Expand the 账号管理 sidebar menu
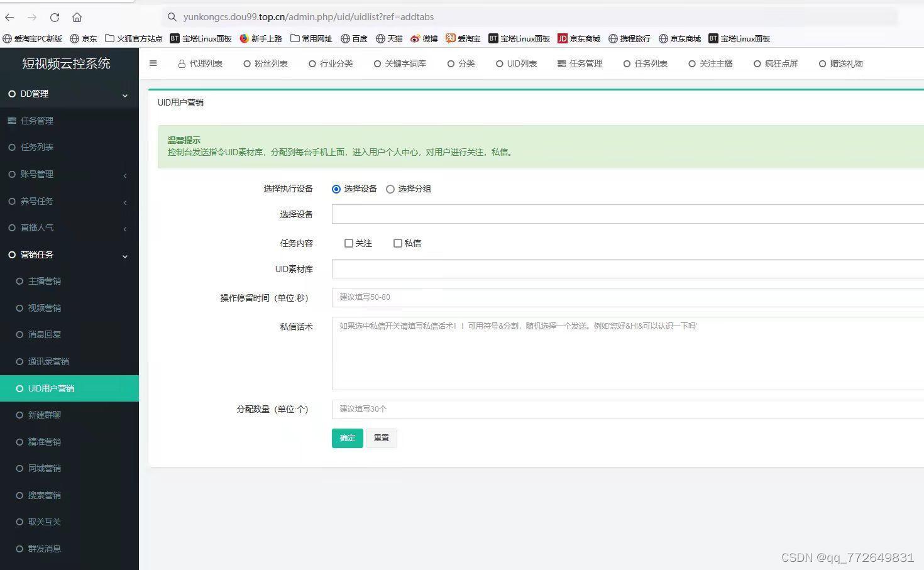Viewport: 924px width, 570px height. coord(69,174)
